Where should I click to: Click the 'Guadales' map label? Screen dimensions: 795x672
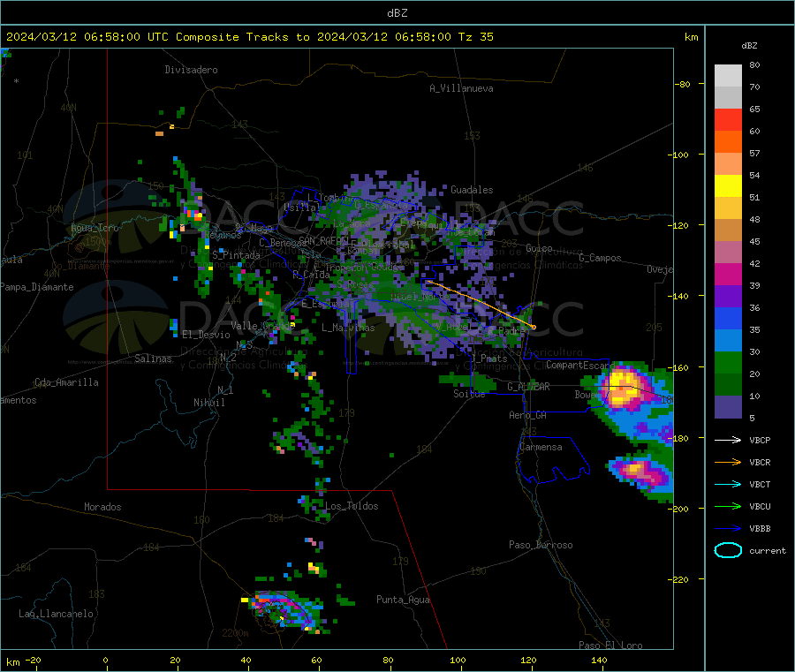(x=472, y=190)
